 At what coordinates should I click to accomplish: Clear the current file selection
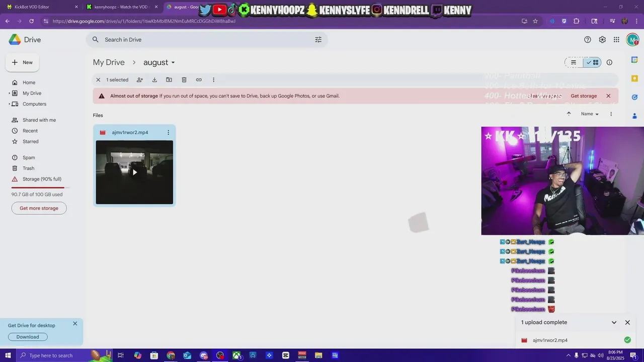(x=98, y=80)
